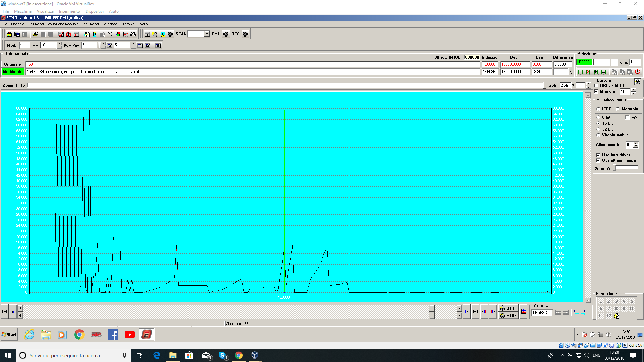644x362 pixels.
Task: Click next difference red-blue arrow icon
Action: click(493, 312)
